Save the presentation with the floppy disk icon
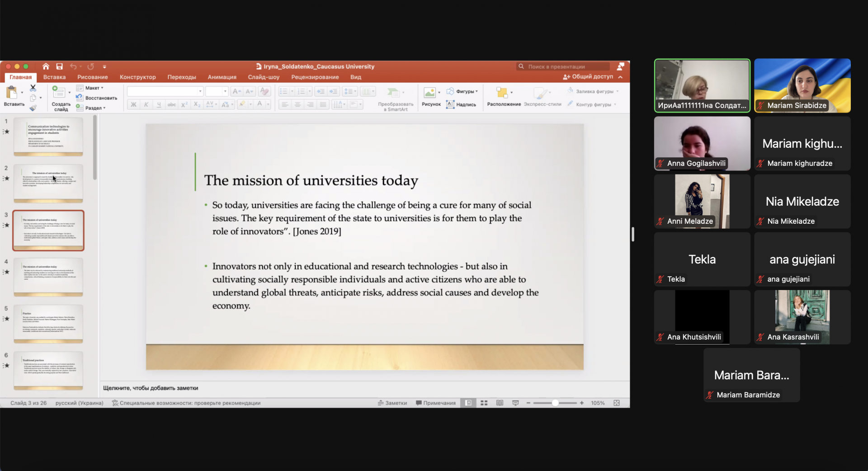This screenshot has height=471, width=868. pos(59,66)
